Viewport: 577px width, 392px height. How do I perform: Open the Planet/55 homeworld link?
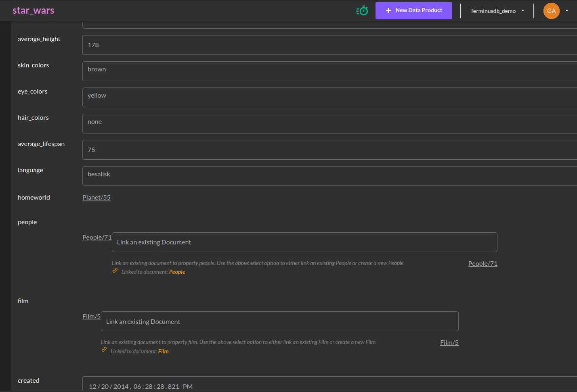pyautogui.click(x=96, y=197)
